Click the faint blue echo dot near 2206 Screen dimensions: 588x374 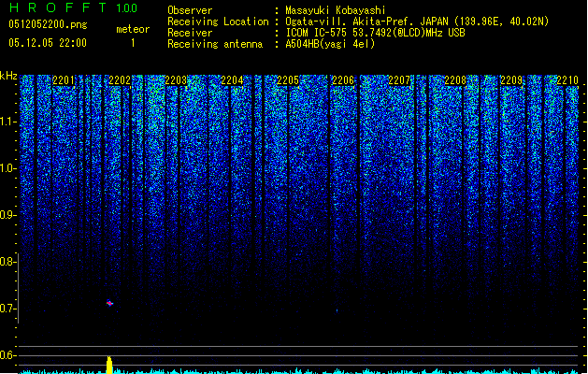point(337,310)
